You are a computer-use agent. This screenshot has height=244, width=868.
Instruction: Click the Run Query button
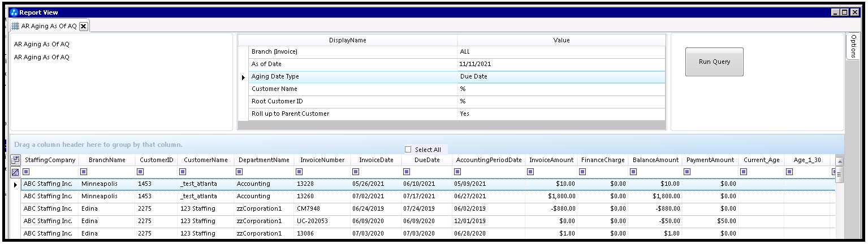click(x=714, y=62)
